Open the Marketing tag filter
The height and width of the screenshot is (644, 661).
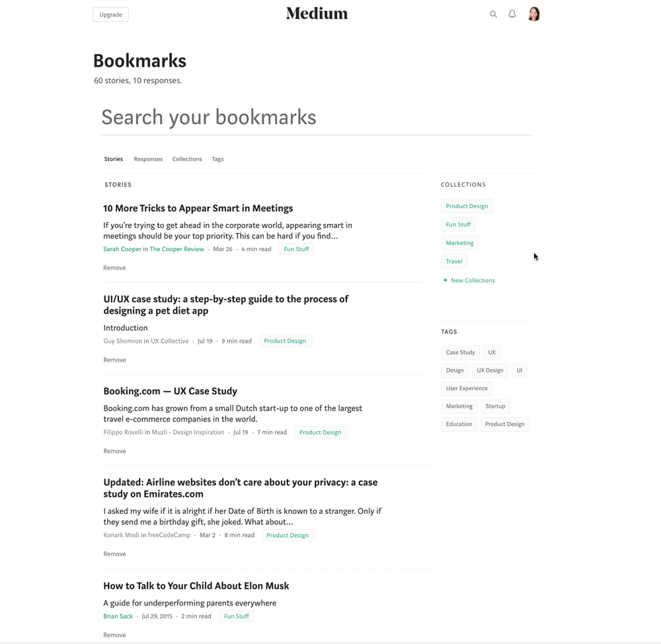click(x=459, y=406)
